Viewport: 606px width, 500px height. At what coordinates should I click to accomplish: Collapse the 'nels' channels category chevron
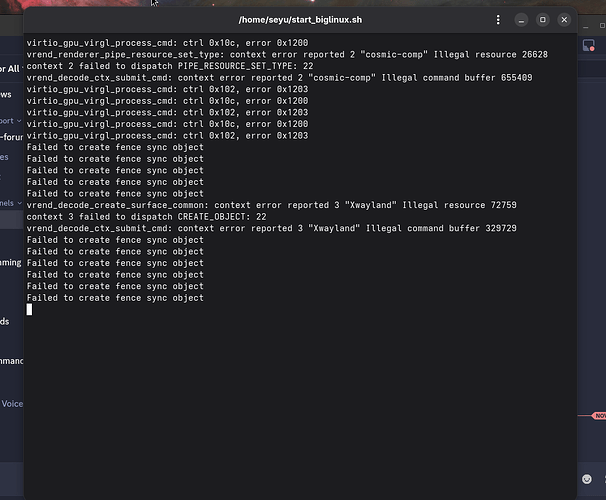pos(18,202)
